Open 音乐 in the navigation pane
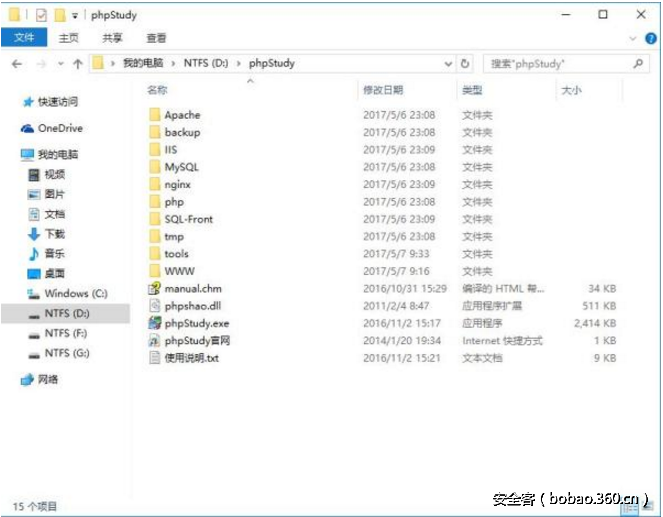 (47, 254)
